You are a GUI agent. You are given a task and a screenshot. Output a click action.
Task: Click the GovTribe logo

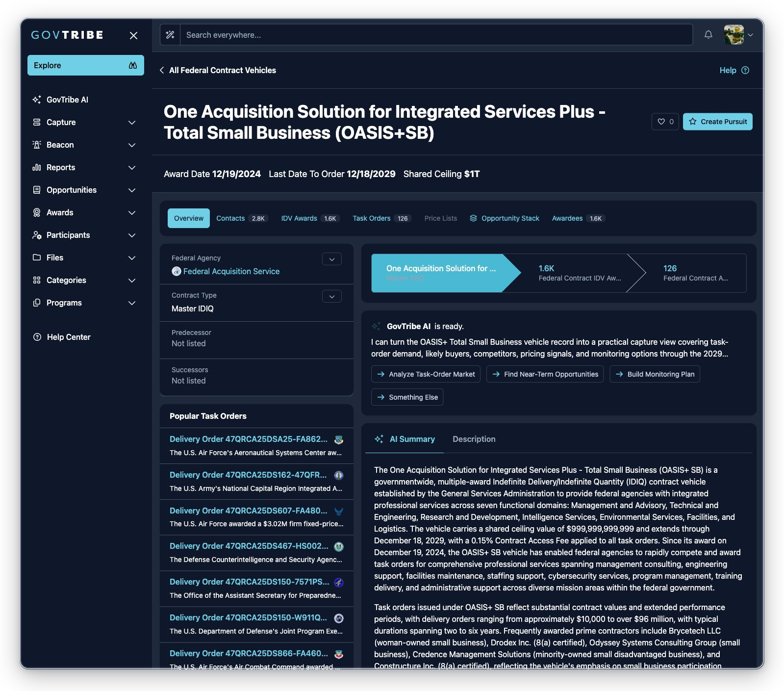click(x=67, y=35)
